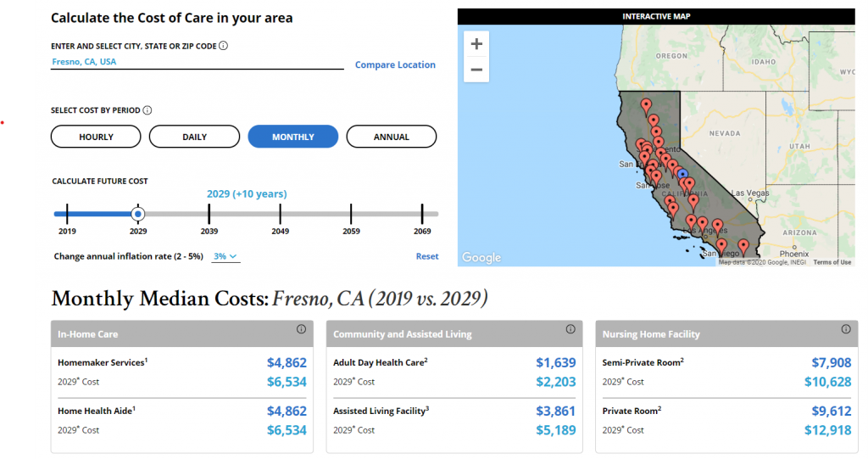Zoom out on the interactive map
Image resolution: width=868 pixels, height=459 pixels.
476,70
